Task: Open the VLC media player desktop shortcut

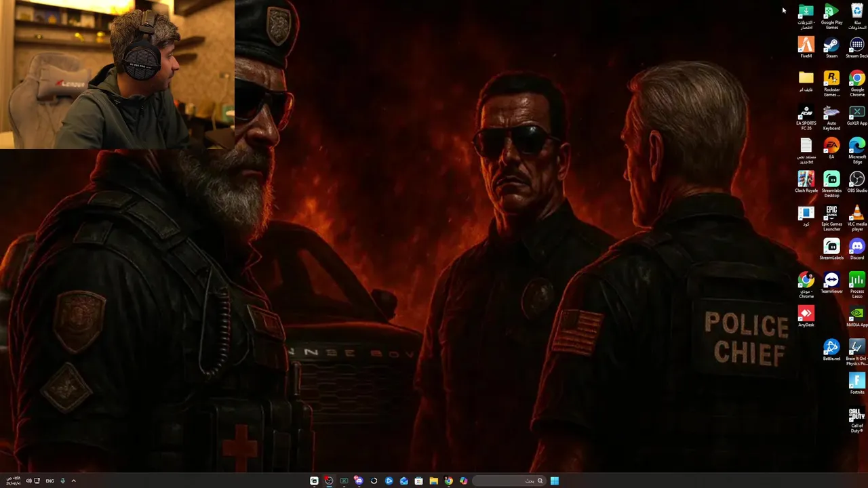Action: tap(857, 218)
